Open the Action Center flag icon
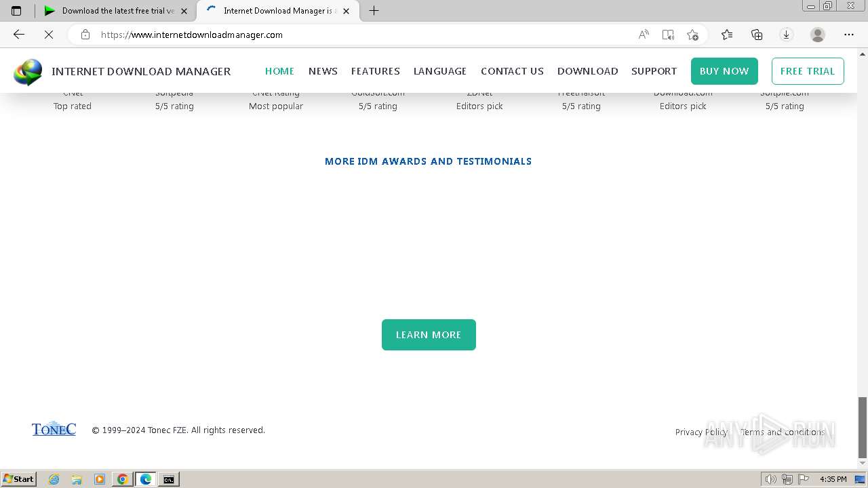This screenshot has width=868, height=488. (804, 479)
